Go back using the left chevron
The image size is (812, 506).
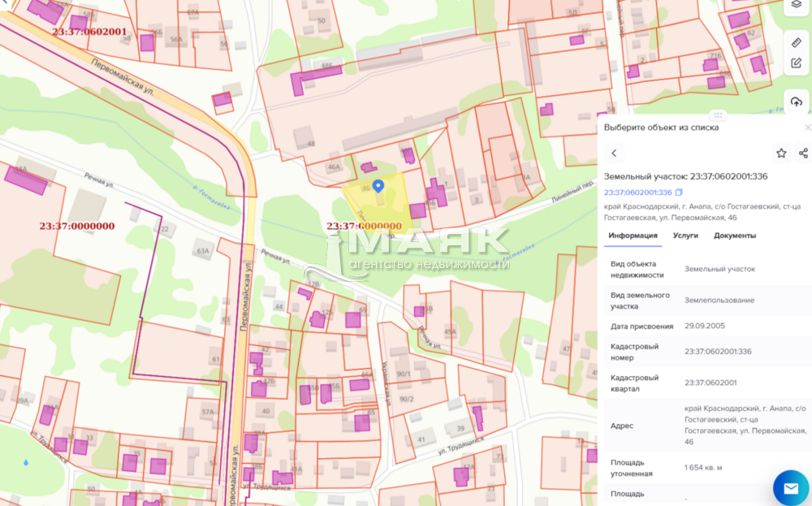pyautogui.click(x=614, y=153)
